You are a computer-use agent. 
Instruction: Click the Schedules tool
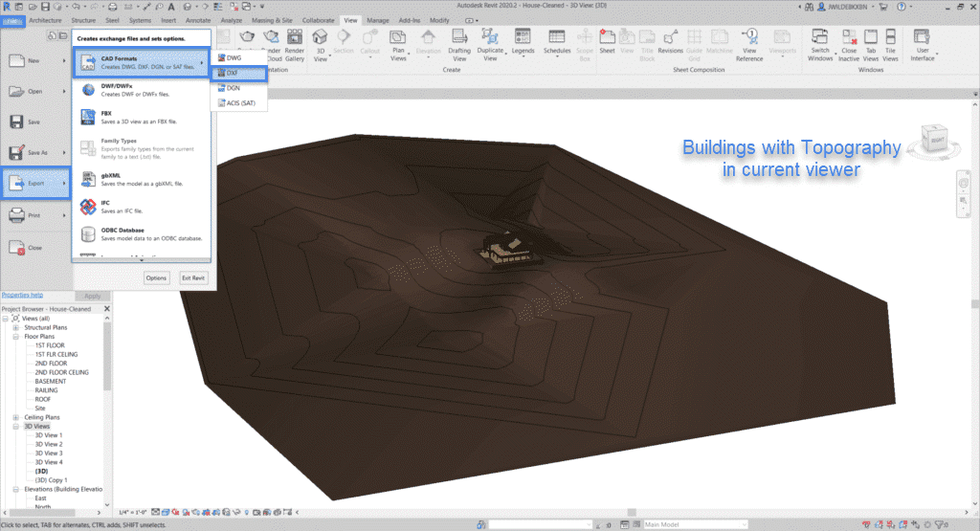coord(556,42)
